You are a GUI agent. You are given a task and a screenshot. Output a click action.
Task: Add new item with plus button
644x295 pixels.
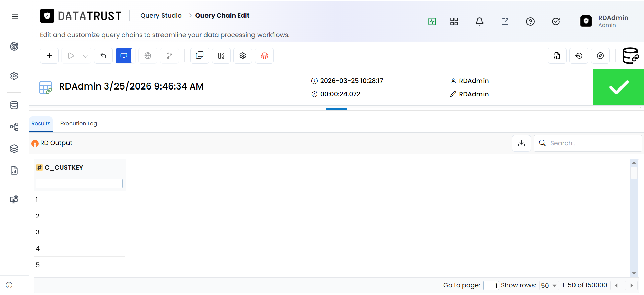click(49, 56)
